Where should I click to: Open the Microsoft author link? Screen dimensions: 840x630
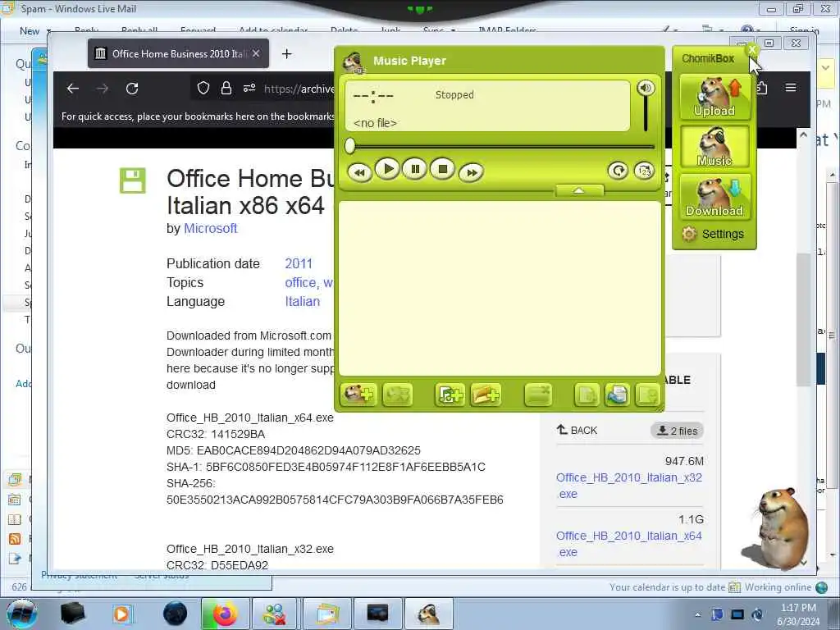[x=210, y=228]
